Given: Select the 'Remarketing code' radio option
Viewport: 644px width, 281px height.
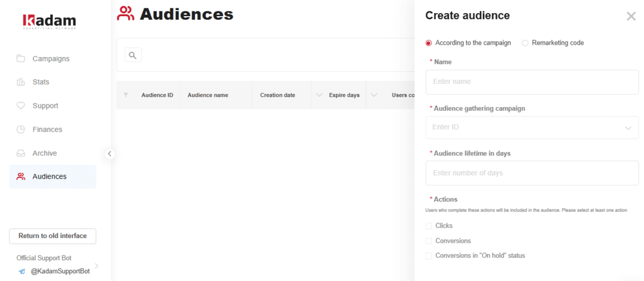Looking at the screenshot, I should tap(525, 43).
